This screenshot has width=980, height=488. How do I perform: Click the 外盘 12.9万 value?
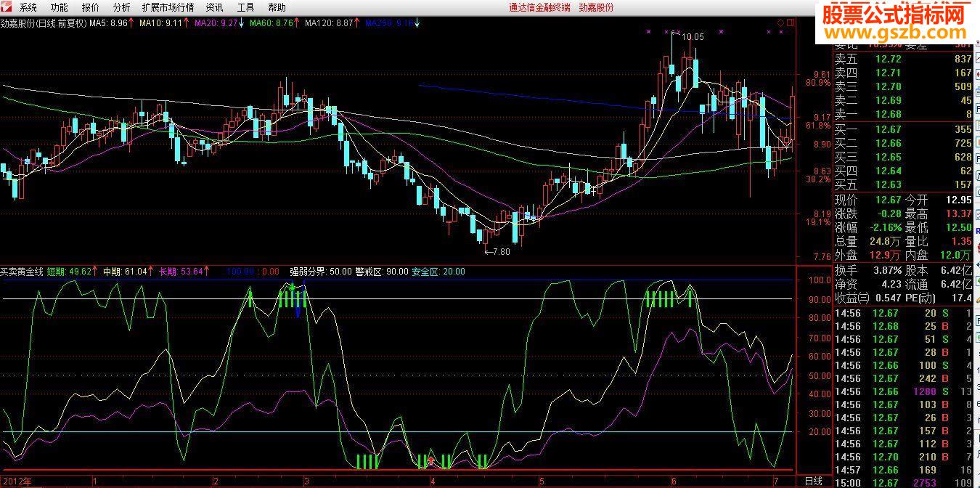tap(886, 255)
